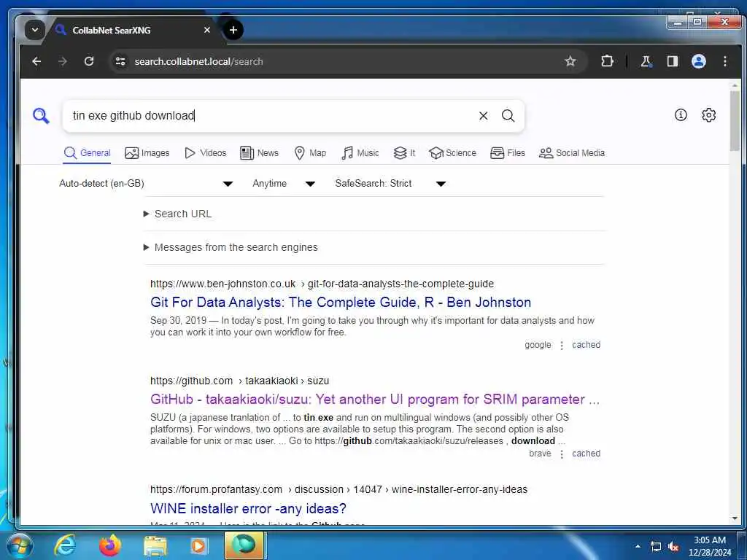Screen dimensions: 747x560
Task: Open the About info icon
Action: [x=681, y=114]
